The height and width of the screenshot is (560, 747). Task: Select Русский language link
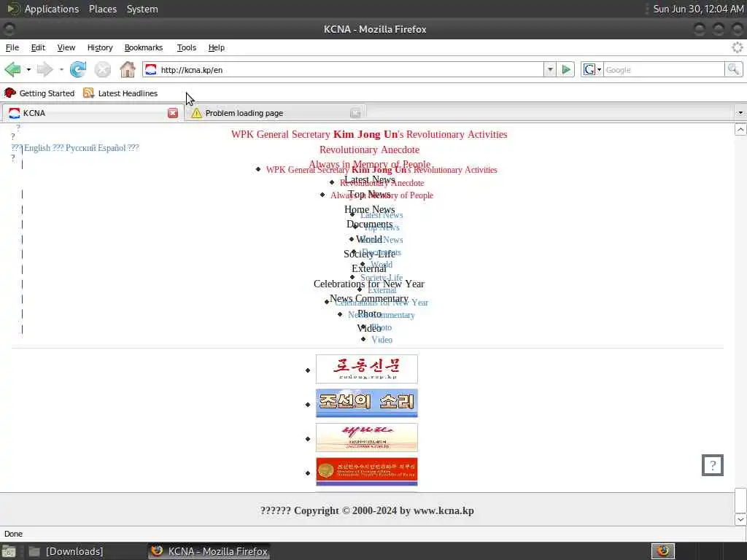pyautogui.click(x=80, y=147)
